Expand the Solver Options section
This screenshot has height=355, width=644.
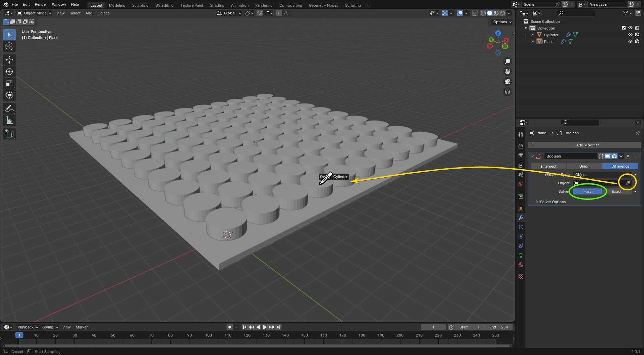click(552, 202)
